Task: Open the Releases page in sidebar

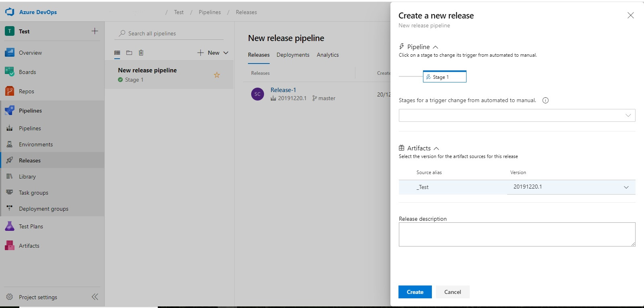Action: click(x=30, y=160)
